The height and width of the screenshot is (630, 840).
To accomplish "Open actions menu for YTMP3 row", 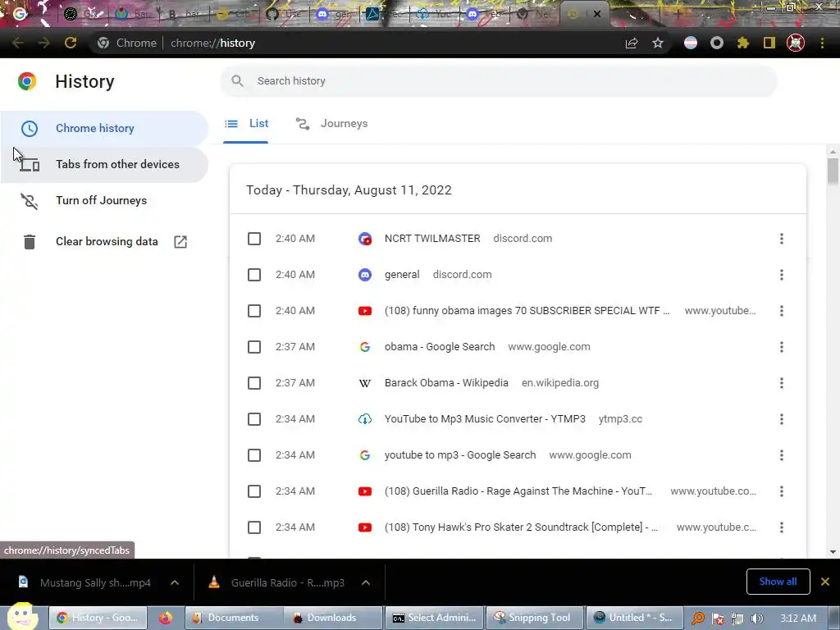I will [x=782, y=419].
